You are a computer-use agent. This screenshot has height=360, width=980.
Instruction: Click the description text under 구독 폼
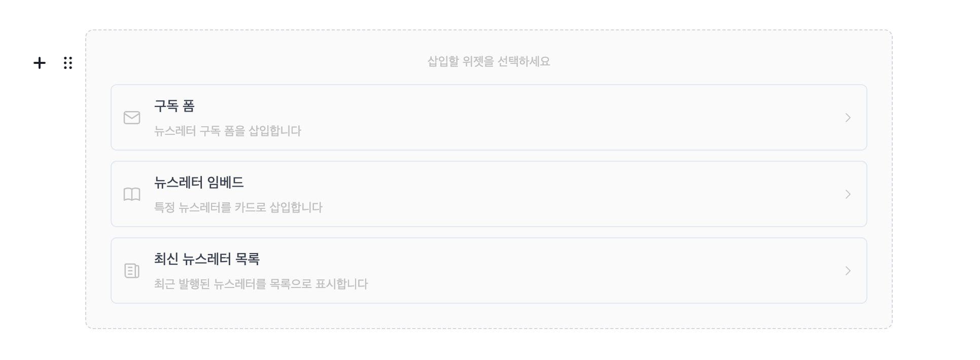tap(227, 131)
